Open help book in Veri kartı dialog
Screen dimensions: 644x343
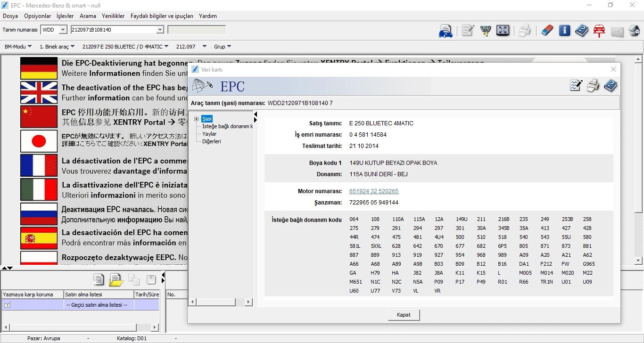(611, 86)
